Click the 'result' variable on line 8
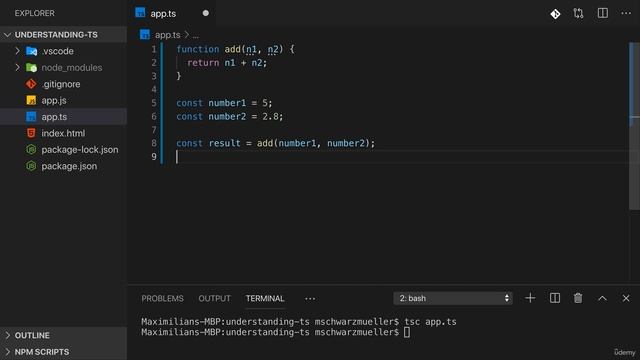 click(224, 143)
